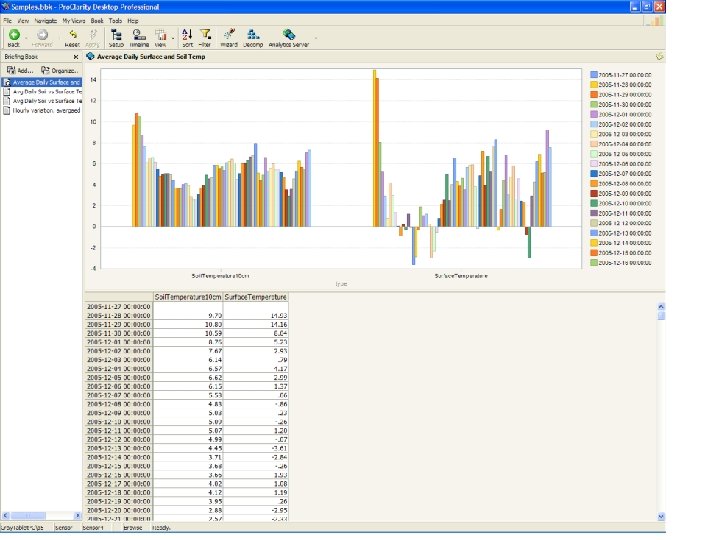Open the My Views menu
Viewport: 720px width, 540px height.
(x=73, y=20)
